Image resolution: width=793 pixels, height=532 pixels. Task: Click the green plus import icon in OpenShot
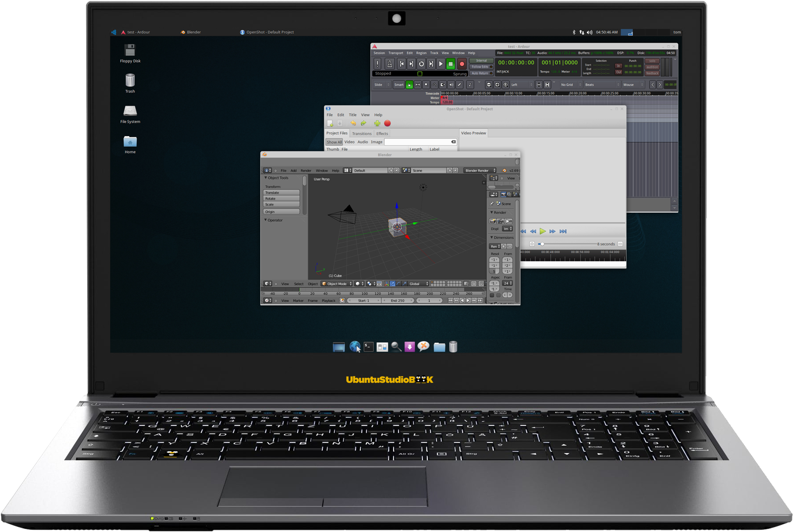coord(377,123)
